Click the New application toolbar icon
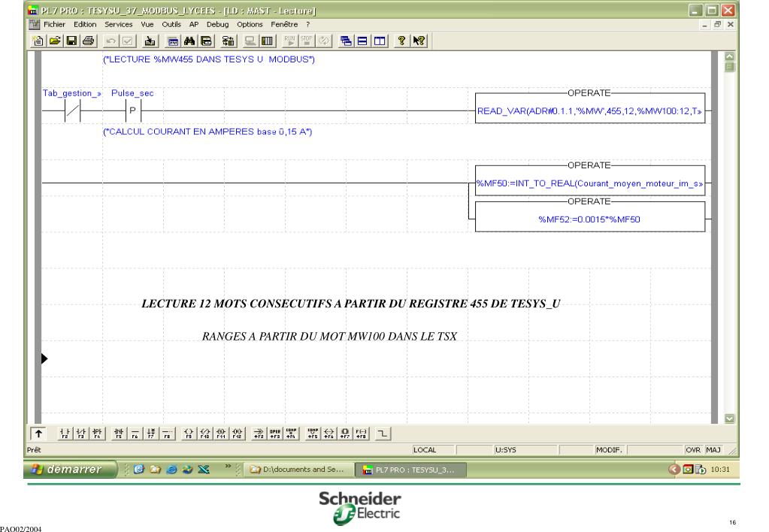 37,41
